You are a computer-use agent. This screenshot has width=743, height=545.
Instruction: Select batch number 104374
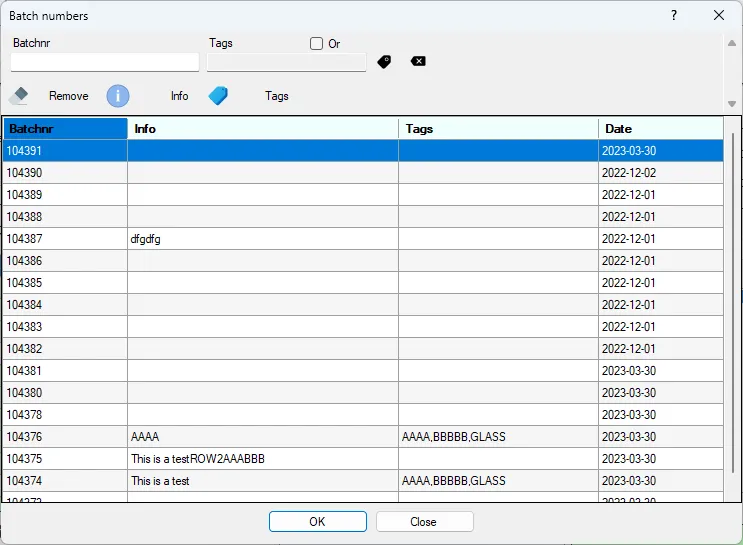pos(65,481)
